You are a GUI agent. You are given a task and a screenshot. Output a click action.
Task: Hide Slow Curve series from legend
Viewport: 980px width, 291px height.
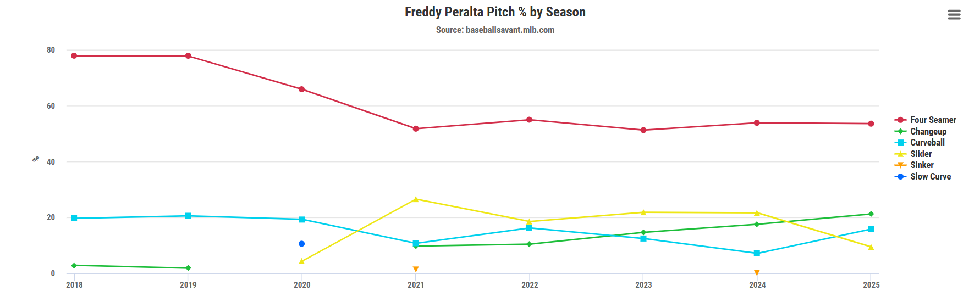(930, 177)
